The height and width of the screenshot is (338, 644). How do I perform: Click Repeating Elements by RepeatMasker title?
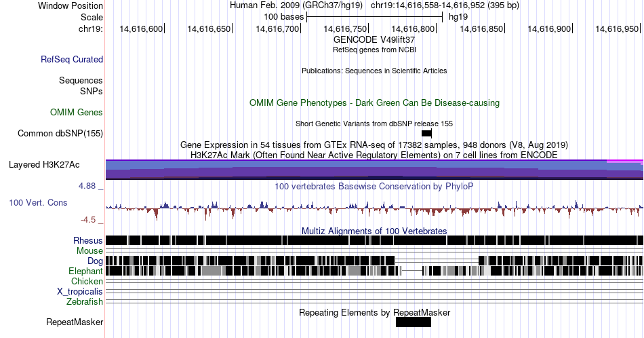(x=374, y=312)
